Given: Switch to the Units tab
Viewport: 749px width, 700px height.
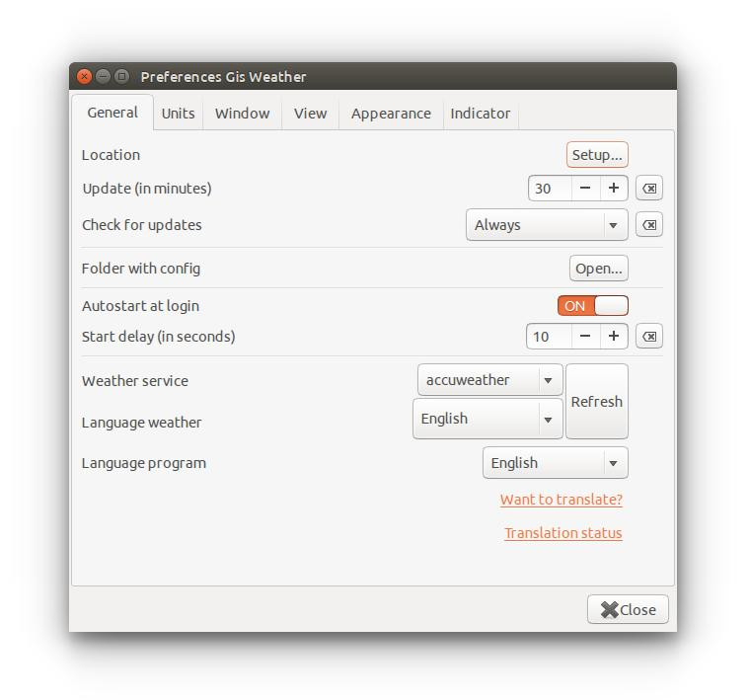Looking at the screenshot, I should (x=179, y=114).
